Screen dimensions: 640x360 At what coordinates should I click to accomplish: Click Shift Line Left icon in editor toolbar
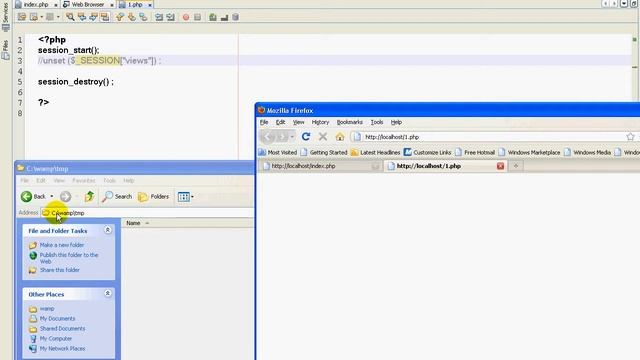click(159, 17)
